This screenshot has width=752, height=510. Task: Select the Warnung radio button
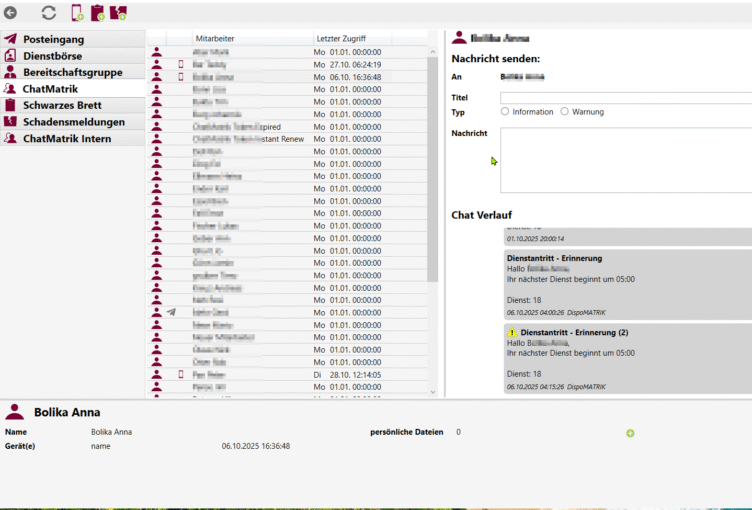(x=565, y=112)
